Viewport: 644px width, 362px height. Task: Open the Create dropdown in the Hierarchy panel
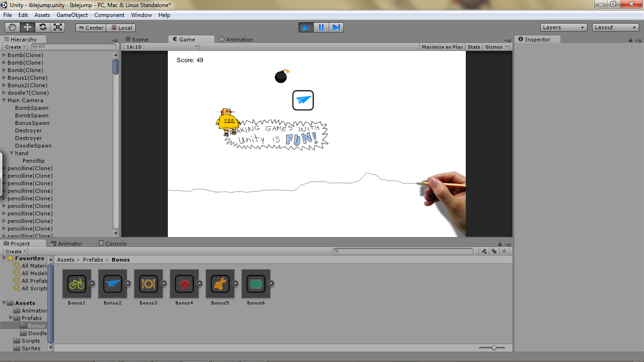15,47
